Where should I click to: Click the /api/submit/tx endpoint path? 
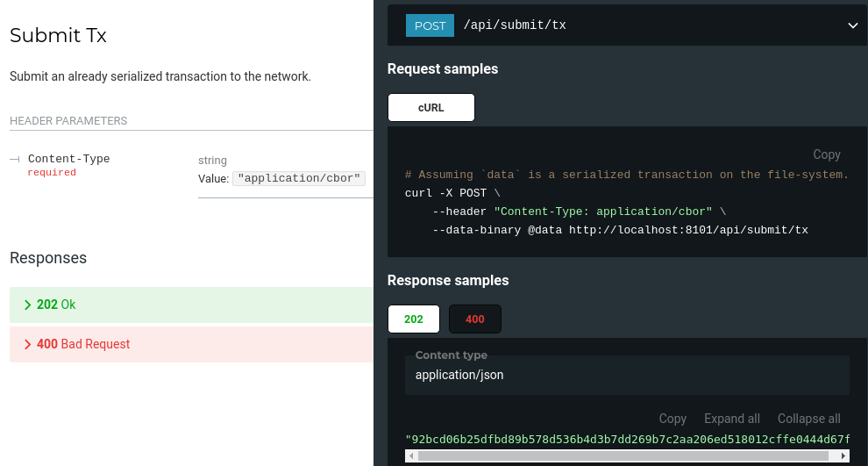coord(515,25)
